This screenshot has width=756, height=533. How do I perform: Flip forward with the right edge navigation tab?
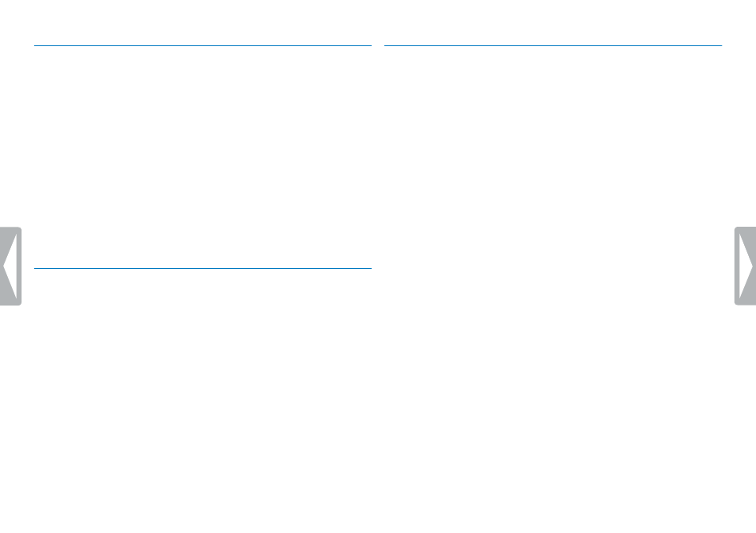[x=746, y=266]
